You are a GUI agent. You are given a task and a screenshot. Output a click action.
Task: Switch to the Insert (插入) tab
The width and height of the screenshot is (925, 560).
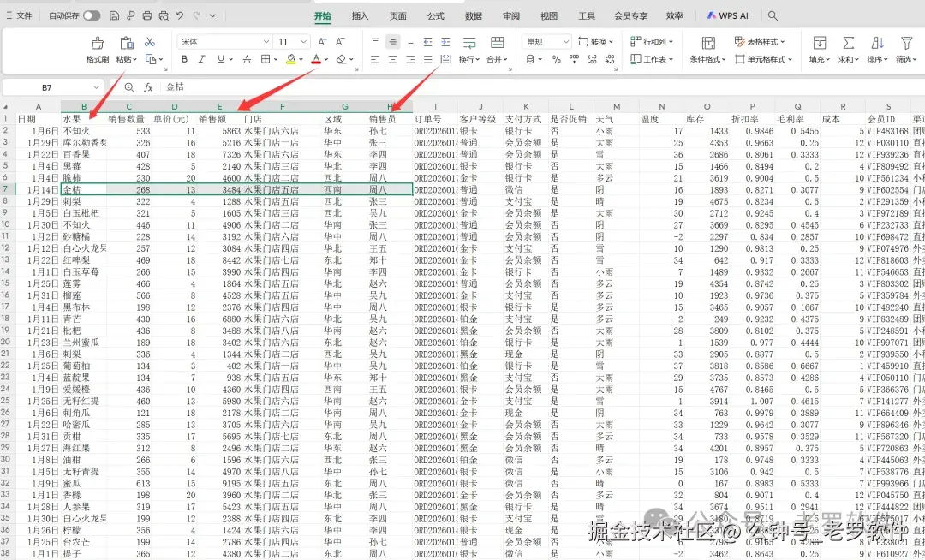coord(360,16)
